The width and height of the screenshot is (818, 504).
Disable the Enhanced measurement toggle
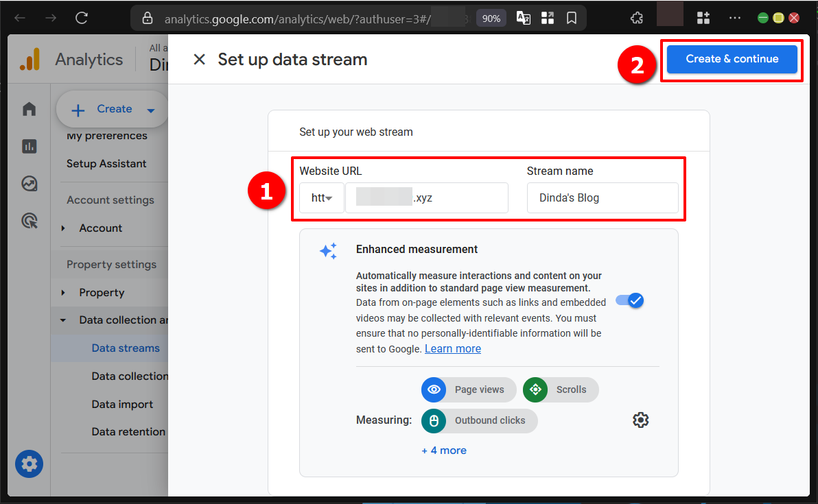coord(629,300)
